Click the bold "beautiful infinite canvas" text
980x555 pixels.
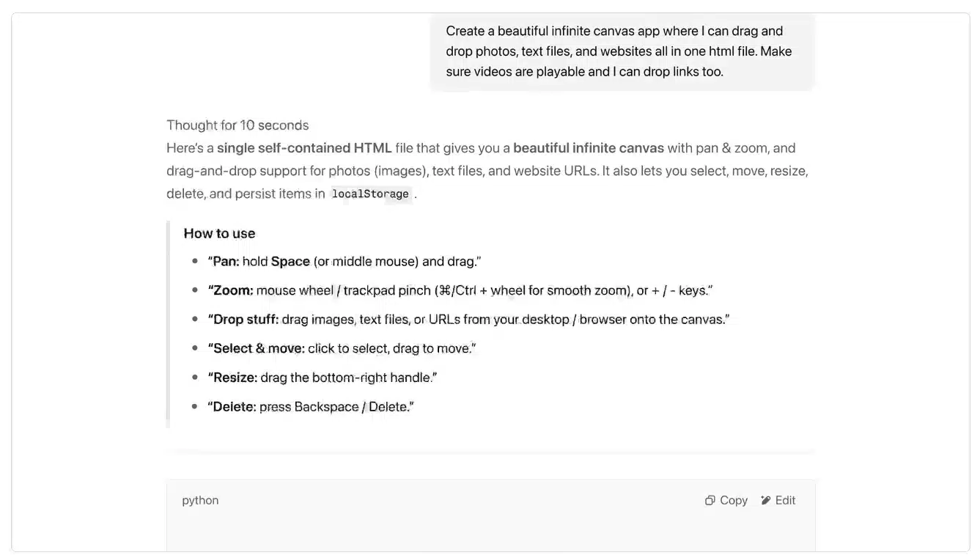tap(589, 148)
